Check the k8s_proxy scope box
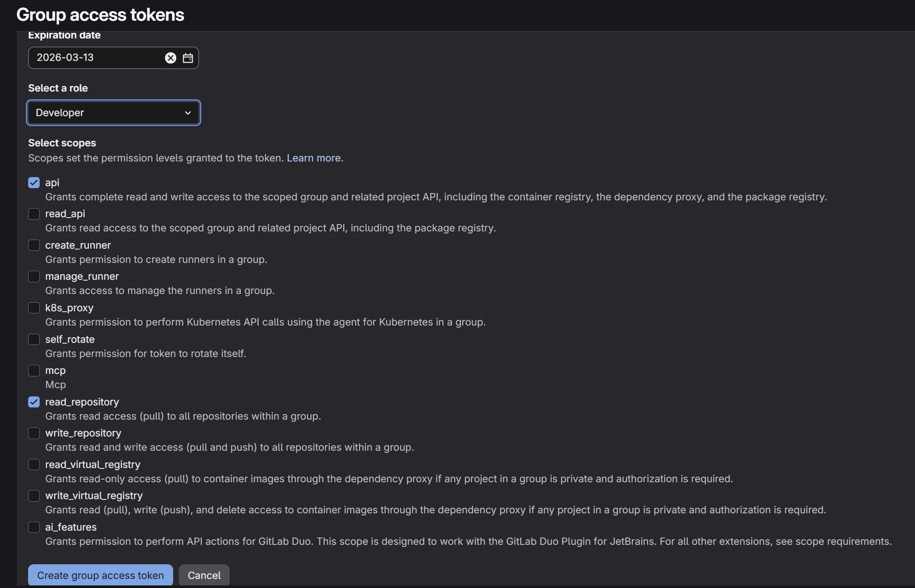 [x=34, y=308]
